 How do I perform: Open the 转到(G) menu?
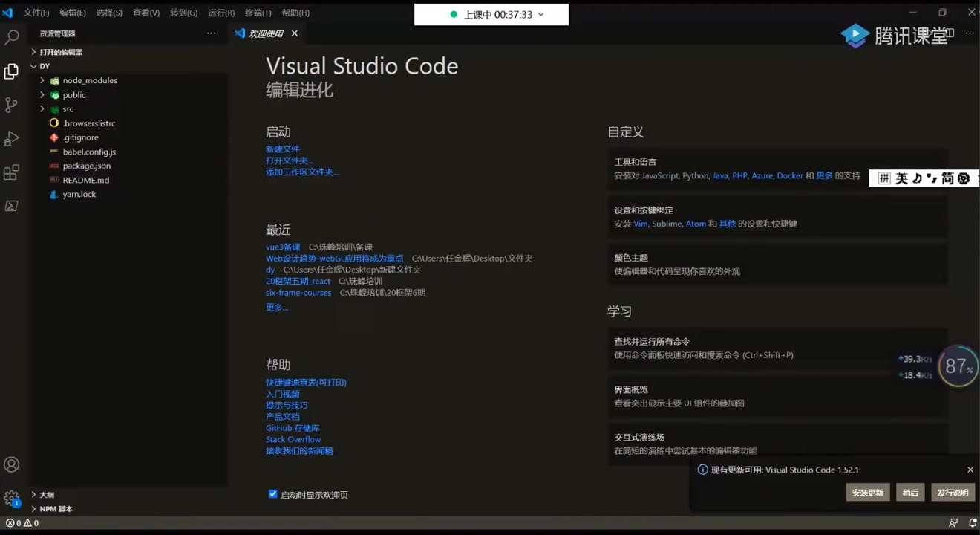[183, 13]
